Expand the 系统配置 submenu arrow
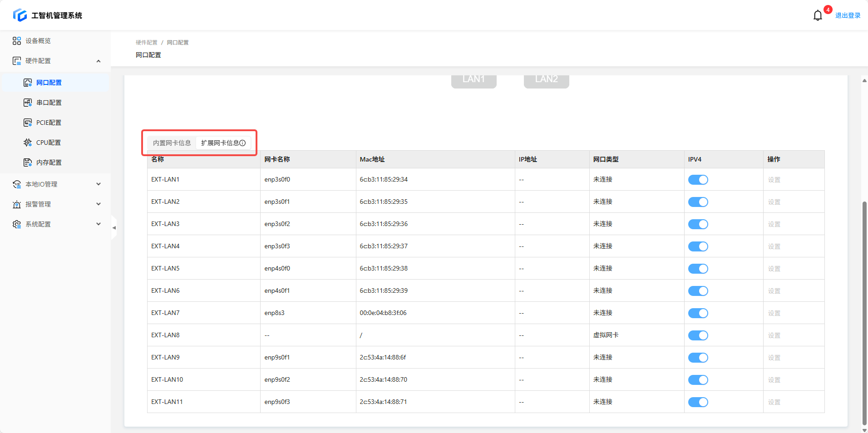Image resolution: width=868 pixels, height=433 pixels. (99, 224)
